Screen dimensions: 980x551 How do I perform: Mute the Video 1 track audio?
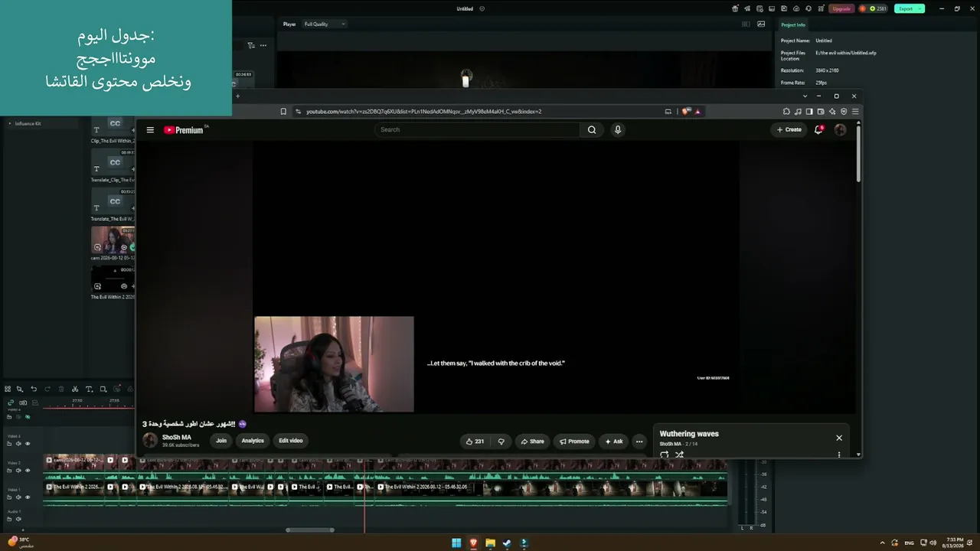[x=18, y=497]
